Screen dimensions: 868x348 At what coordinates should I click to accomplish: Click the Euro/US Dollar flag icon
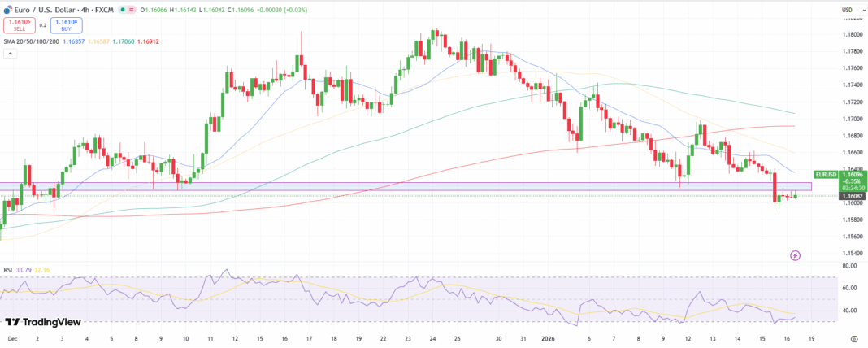[7, 10]
